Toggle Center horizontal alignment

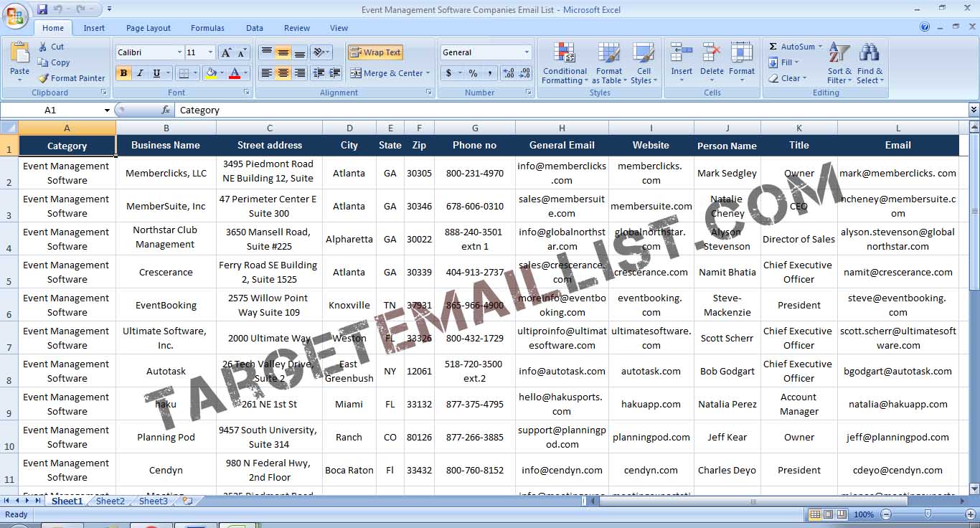click(x=283, y=73)
